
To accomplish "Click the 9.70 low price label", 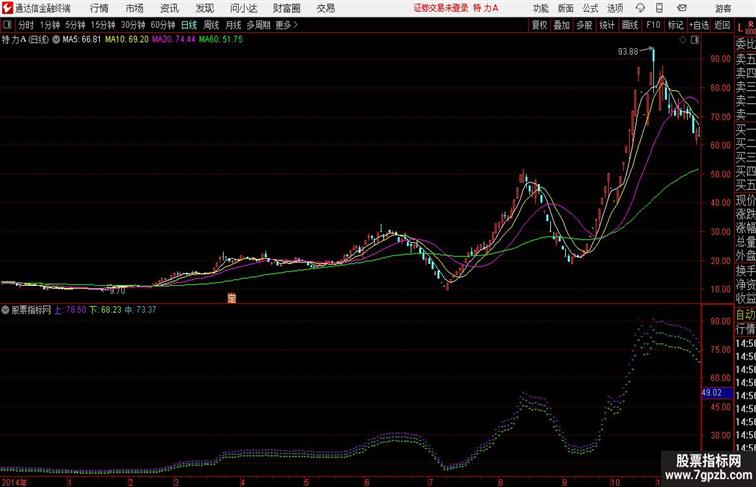I will coord(117,291).
